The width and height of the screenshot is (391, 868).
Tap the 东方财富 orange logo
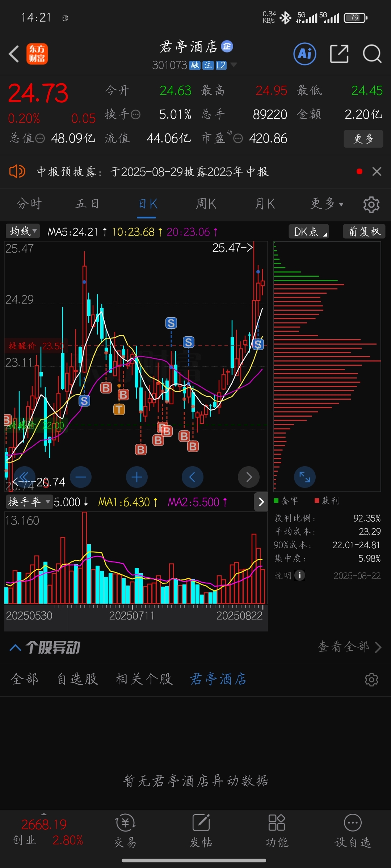click(x=37, y=54)
